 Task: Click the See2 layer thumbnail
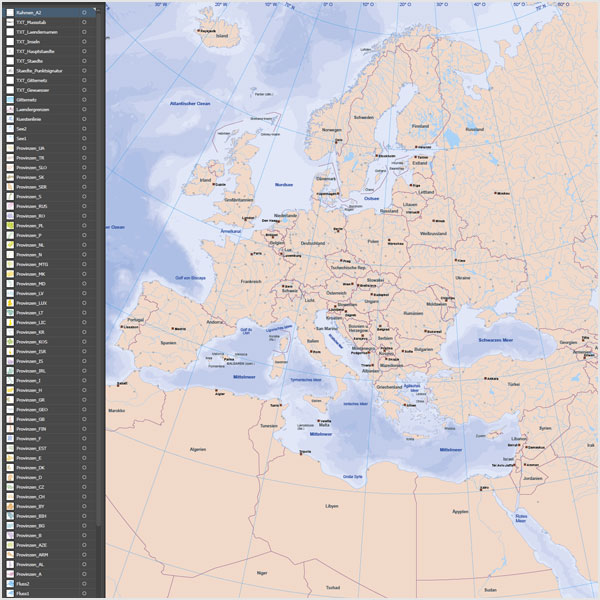[x=9, y=128]
